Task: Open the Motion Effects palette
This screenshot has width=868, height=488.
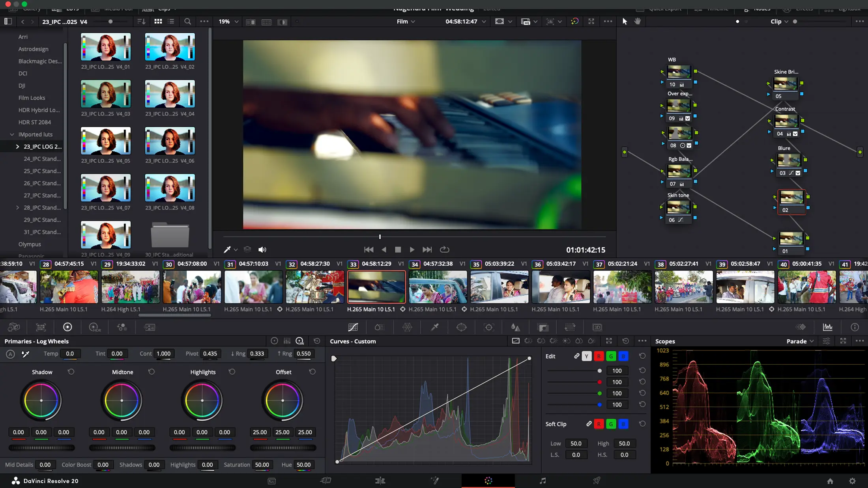Action: click(x=149, y=327)
